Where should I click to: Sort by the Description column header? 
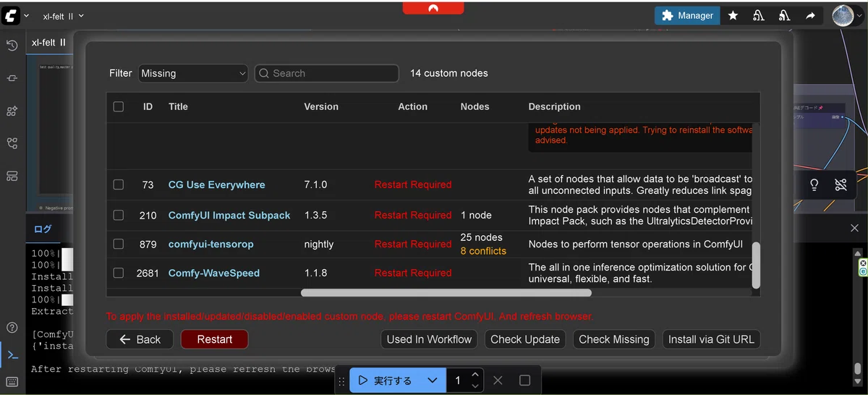pos(554,106)
